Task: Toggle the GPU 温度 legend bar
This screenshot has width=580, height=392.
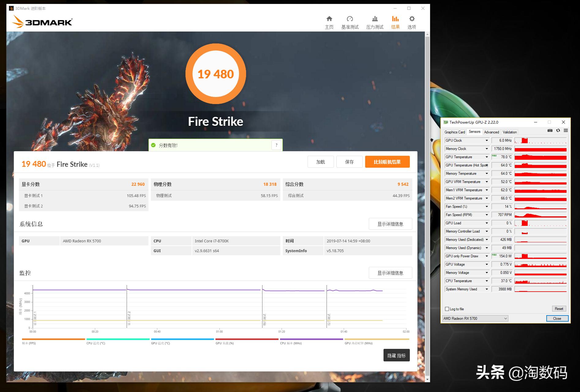Action: pyautogui.click(x=182, y=339)
